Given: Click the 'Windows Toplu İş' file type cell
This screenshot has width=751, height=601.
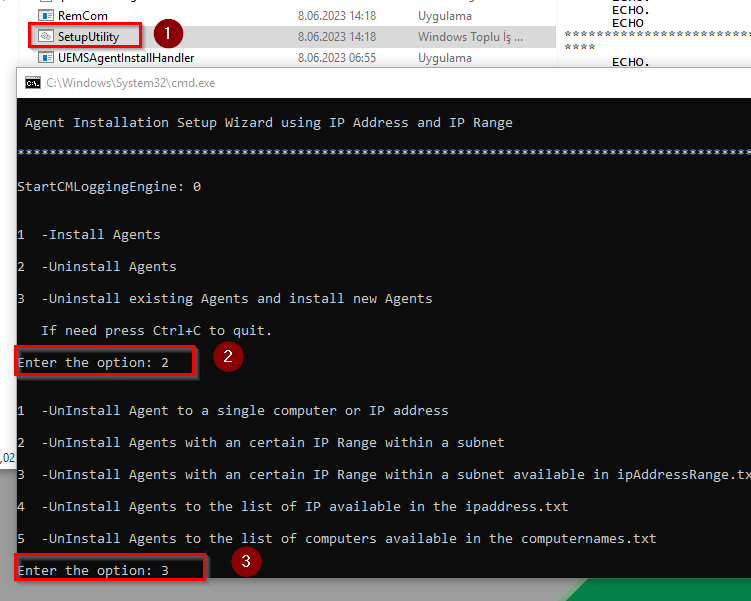Looking at the screenshot, I should click(x=470, y=37).
